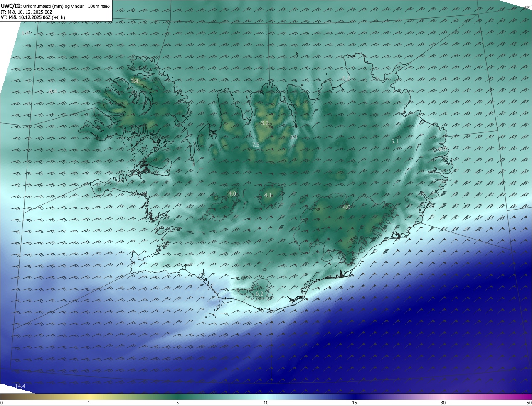The image size is (532, 406).
Task: Click the color scale tick label 10
Action: (x=266, y=403)
